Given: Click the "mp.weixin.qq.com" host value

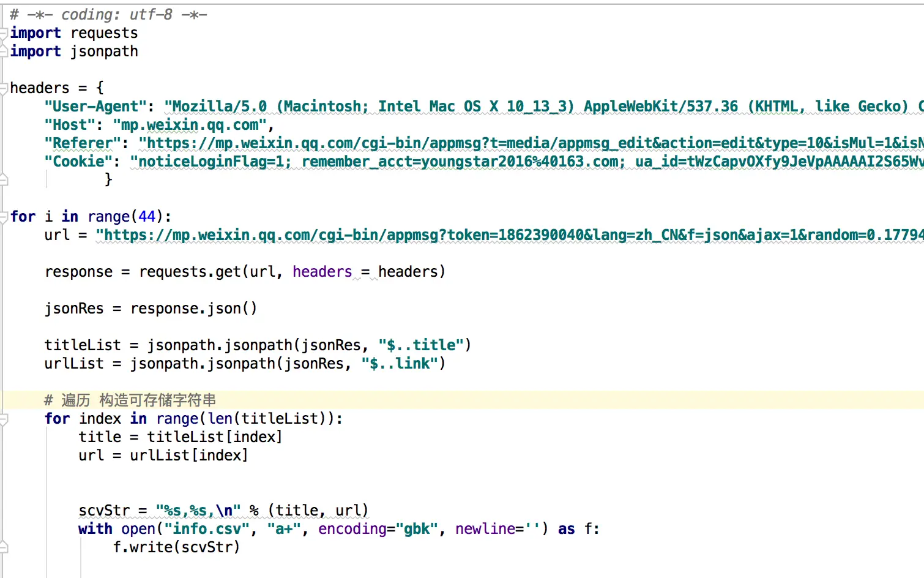Looking at the screenshot, I should click(x=190, y=125).
